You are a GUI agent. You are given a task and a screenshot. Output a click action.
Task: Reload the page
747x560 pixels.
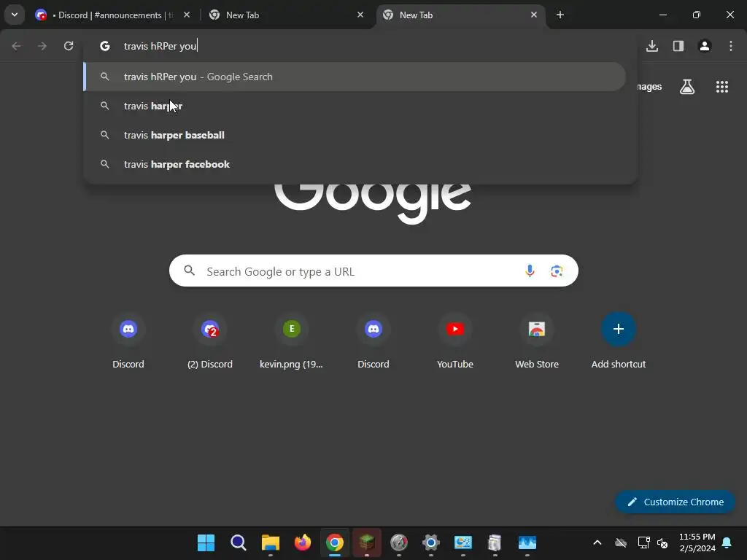69,46
